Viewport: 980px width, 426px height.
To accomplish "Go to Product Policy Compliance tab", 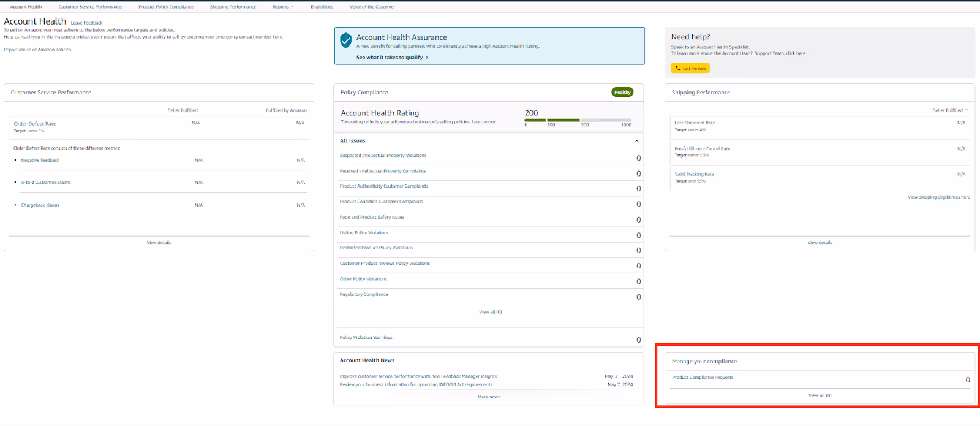I will coord(166,7).
